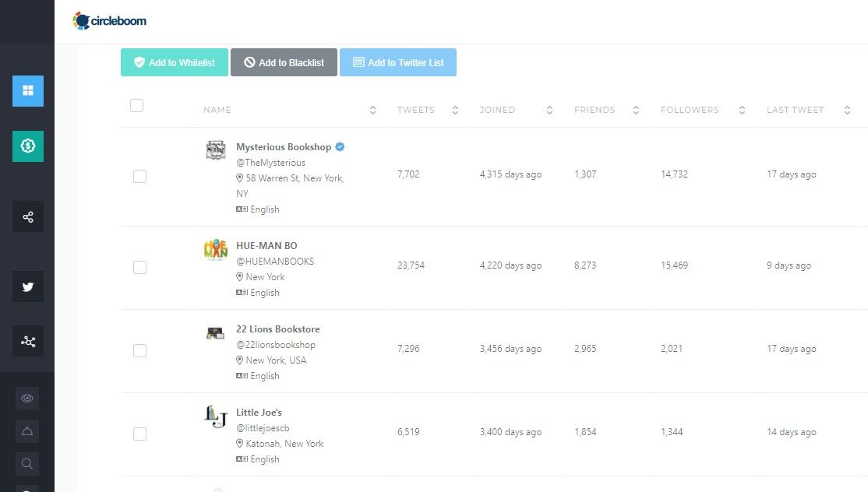Image resolution: width=868 pixels, height=492 pixels.
Task: Select the 22 Lions Bookstore row checkbox
Action: coord(140,351)
